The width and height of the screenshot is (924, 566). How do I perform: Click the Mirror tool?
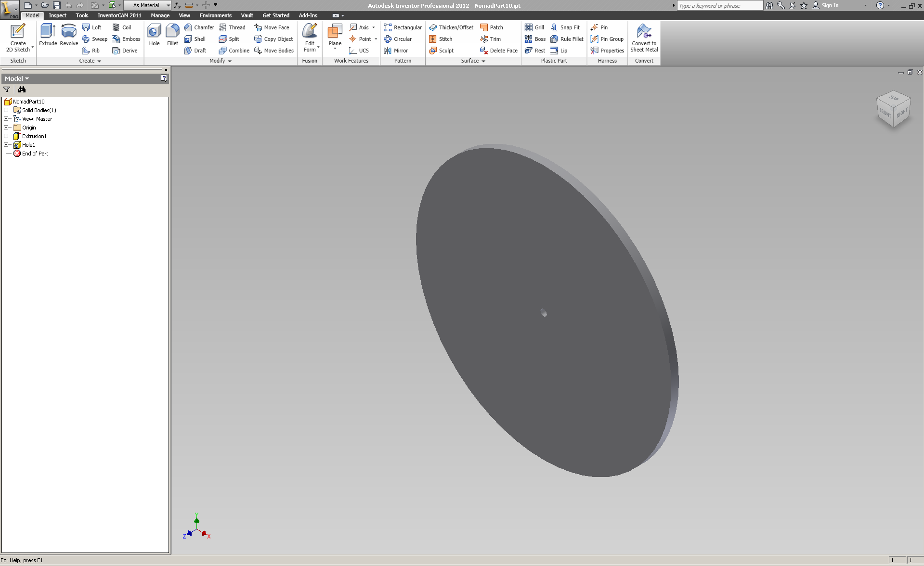pos(396,51)
